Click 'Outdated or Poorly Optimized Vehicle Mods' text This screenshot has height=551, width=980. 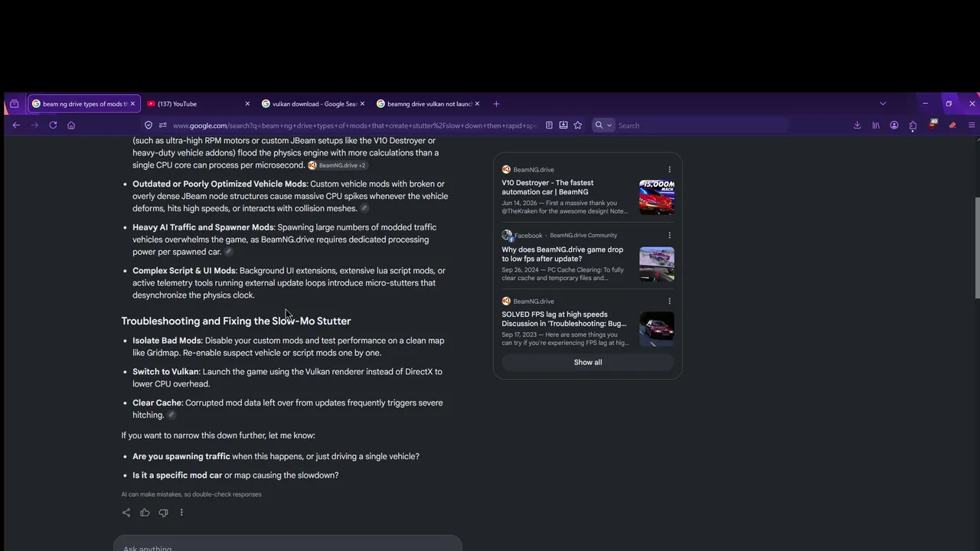(220, 184)
